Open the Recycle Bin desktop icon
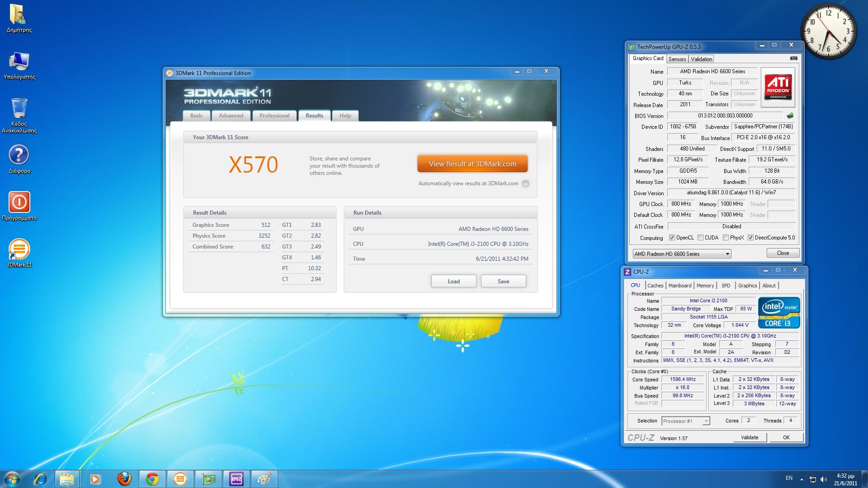Screen dimensions: 868x488 tap(19, 115)
